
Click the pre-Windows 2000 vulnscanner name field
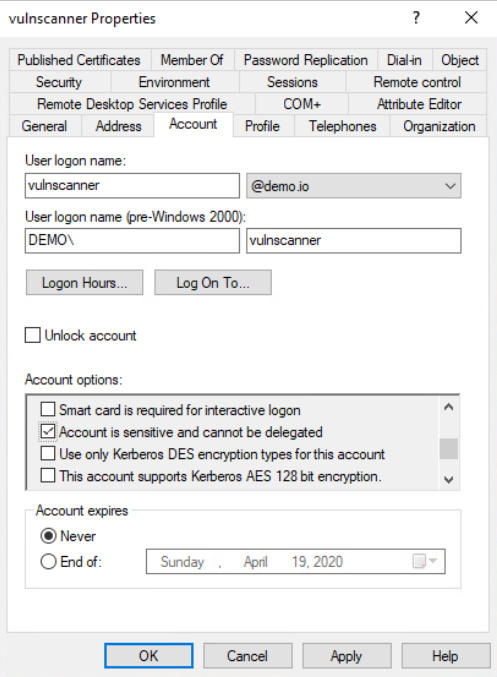click(354, 240)
